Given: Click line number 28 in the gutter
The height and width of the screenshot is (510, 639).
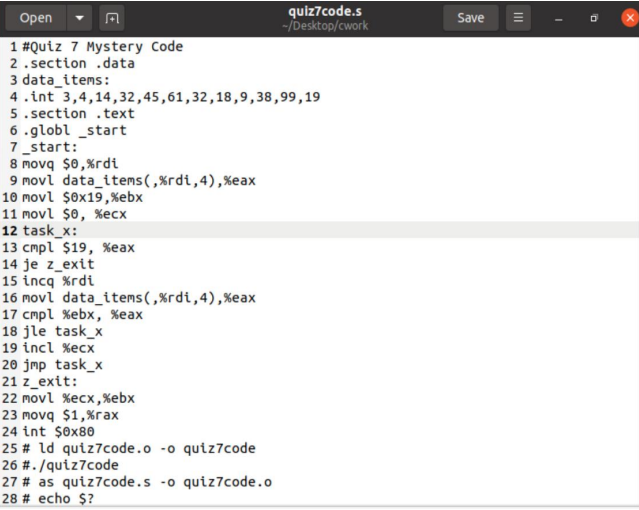Looking at the screenshot, I should (x=10, y=498).
